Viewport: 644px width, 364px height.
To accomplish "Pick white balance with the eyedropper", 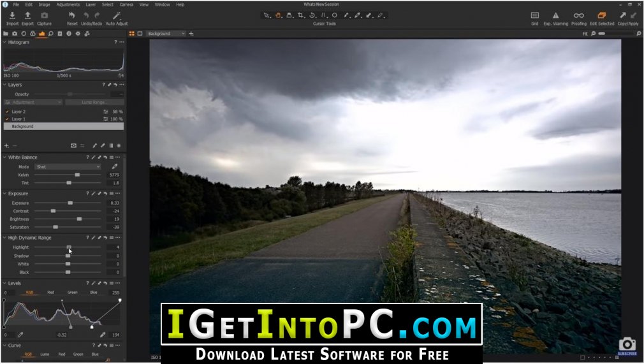I will pos(115,166).
